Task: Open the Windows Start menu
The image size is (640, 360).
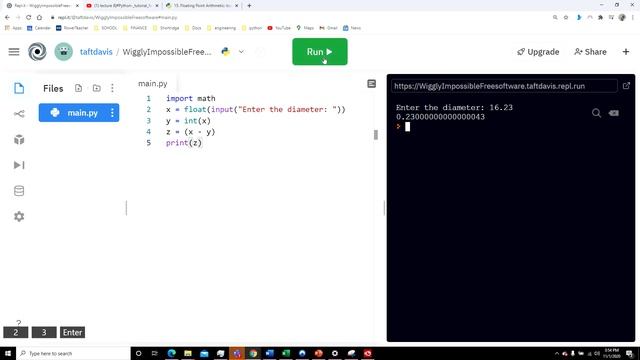Action: (x=8, y=353)
